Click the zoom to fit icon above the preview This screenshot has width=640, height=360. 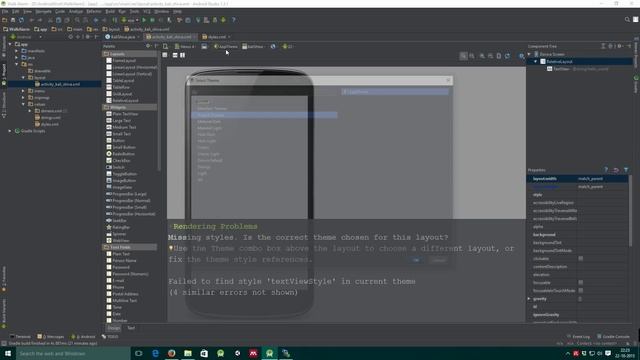click(463, 56)
